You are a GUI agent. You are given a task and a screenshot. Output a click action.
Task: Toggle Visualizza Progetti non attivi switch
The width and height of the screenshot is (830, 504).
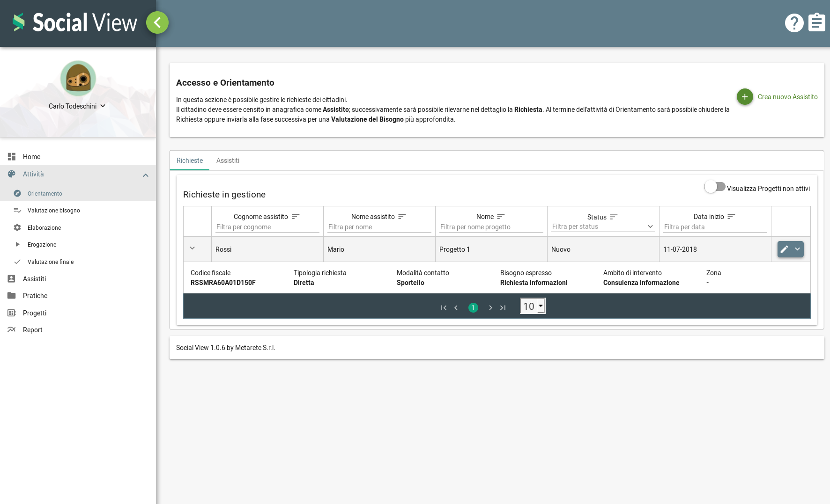click(x=715, y=187)
